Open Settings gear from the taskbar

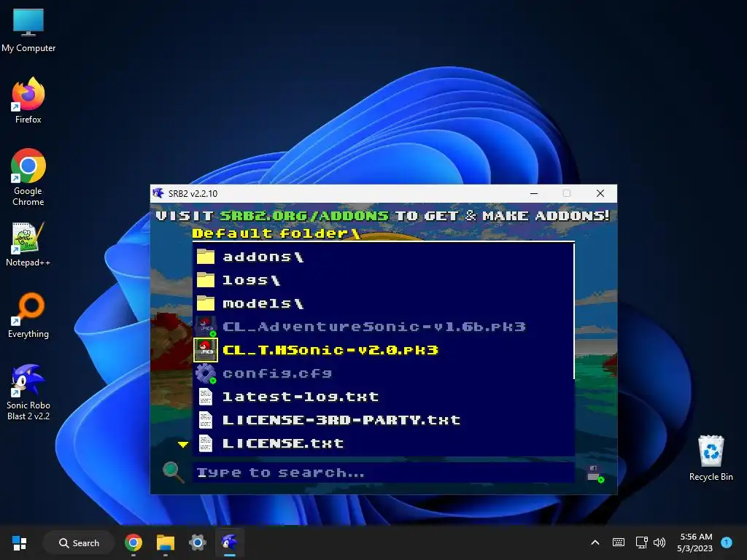click(x=197, y=542)
